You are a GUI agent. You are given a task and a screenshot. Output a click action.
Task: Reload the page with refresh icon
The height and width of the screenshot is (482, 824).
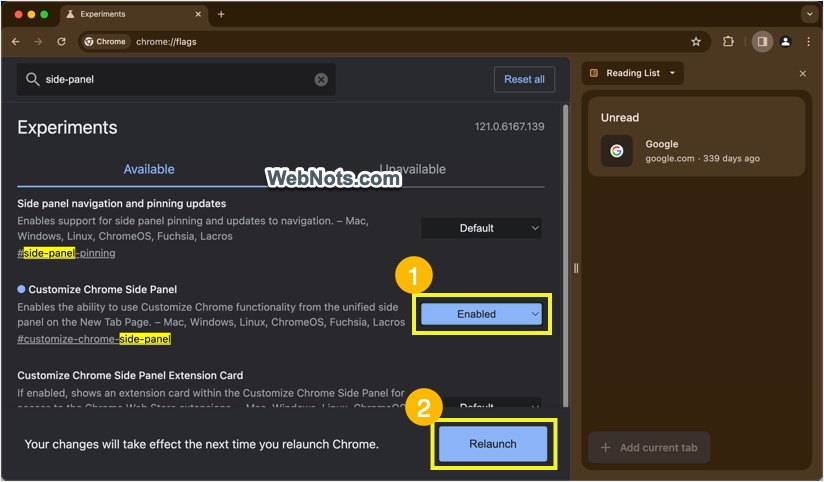[x=61, y=42]
